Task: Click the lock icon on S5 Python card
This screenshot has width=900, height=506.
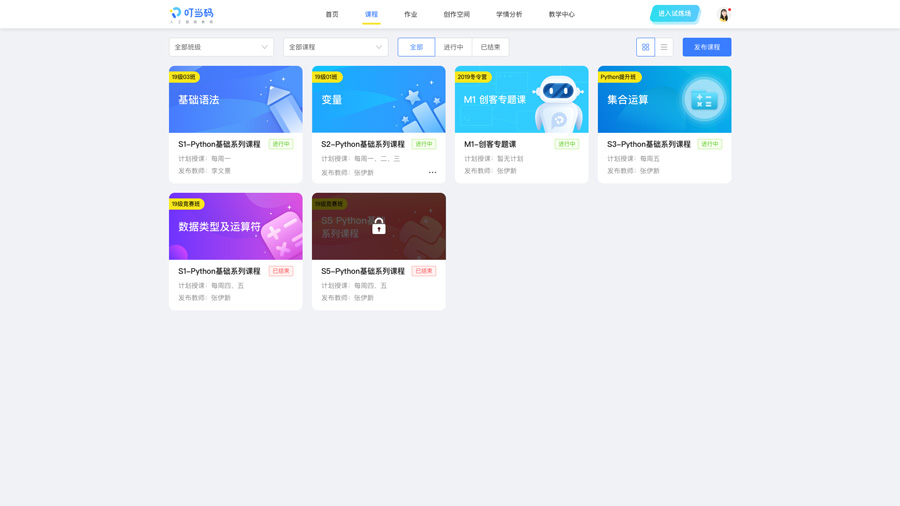Action: click(x=379, y=226)
